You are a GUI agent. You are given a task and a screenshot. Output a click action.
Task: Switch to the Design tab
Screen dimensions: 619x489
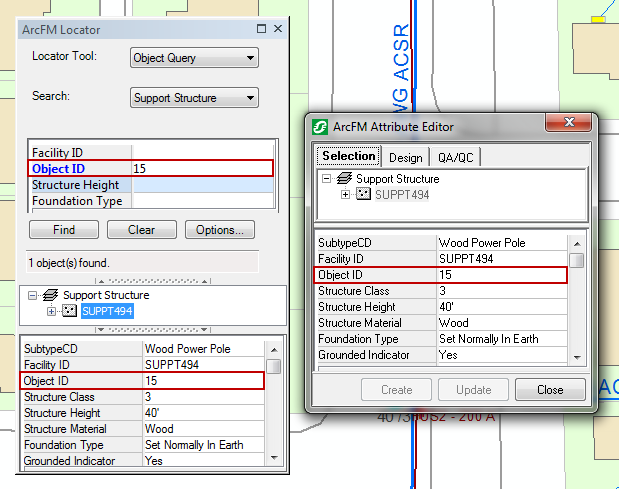click(405, 157)
